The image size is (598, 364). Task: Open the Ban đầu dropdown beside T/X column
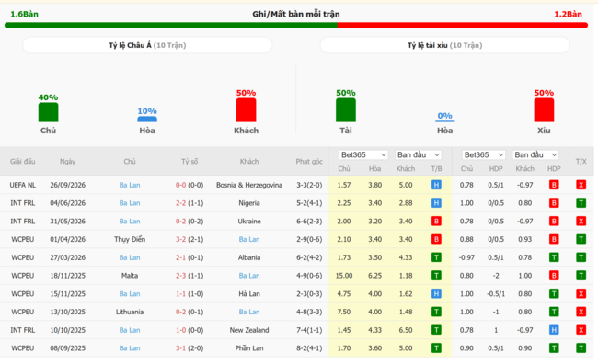[x=535, y=154]
